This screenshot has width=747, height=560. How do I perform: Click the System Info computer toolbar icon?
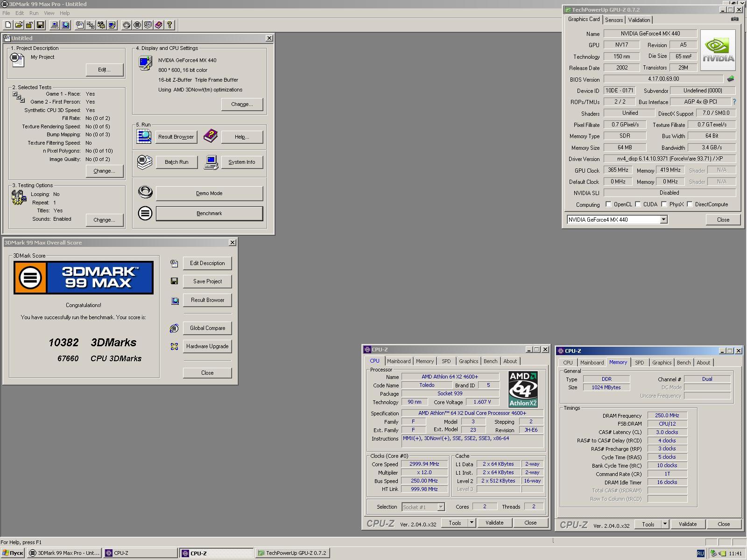pyautogui.click(x=55, y=25)
